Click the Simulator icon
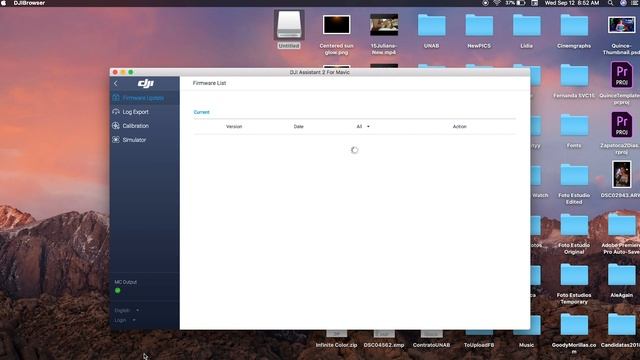Screen dimensions: 640x360 116,140
